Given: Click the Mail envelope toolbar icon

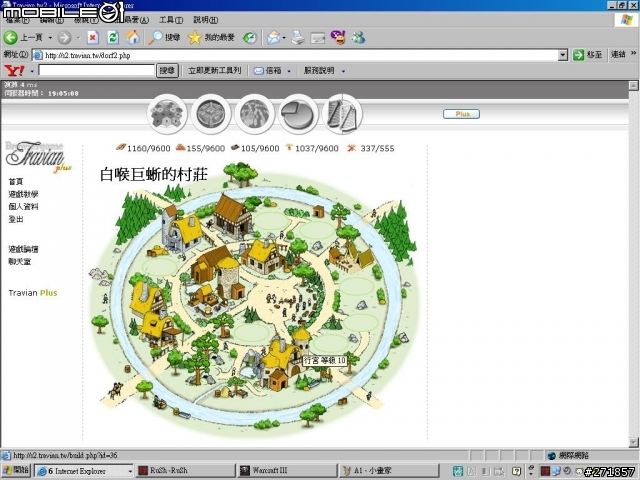Looking at the screenshot, I should coord(273,38).
